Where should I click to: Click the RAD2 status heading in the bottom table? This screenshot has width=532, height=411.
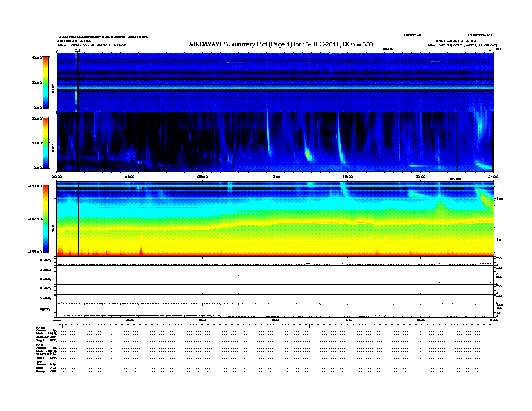40,328
